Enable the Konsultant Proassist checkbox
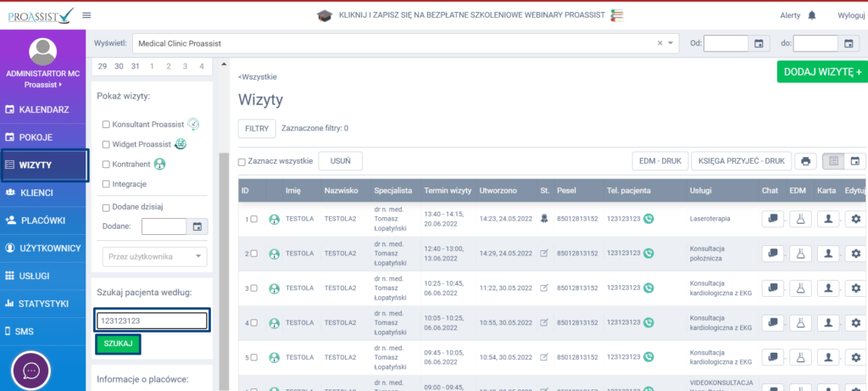The height and width of the screenshot is (391, 868). [x=106, y=124]
